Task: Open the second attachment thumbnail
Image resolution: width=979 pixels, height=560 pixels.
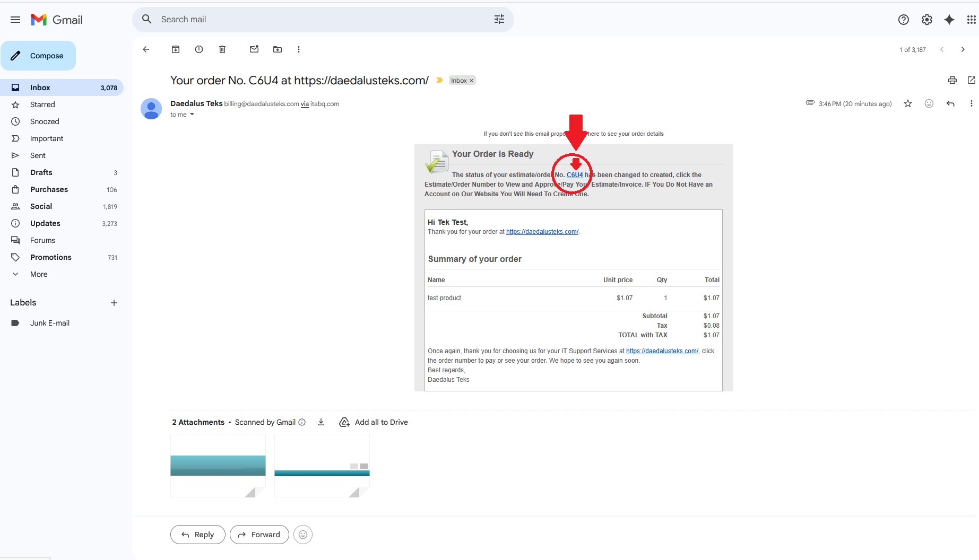Action: pos(322,466)
